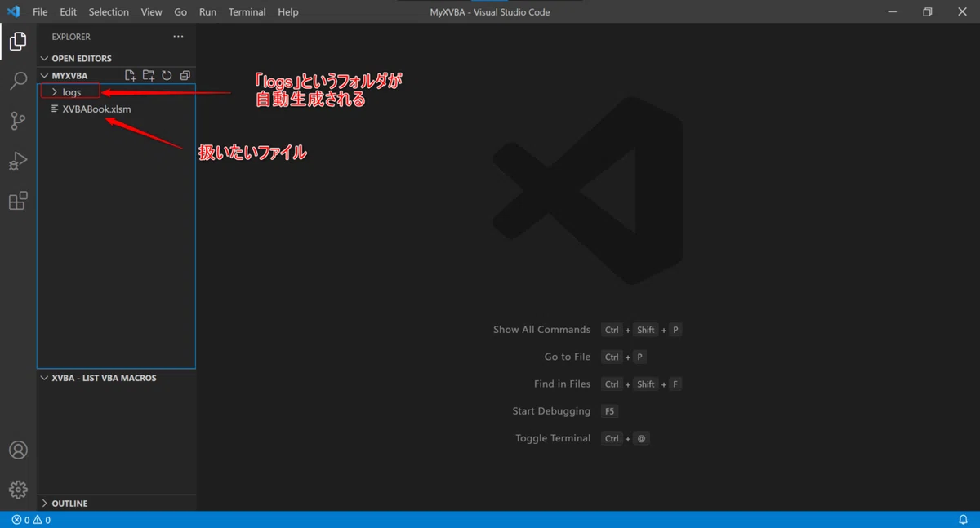Click the New File icon in MYXVBA header
The height and width of the screenshot is (528, 980).
coord(130,76)
